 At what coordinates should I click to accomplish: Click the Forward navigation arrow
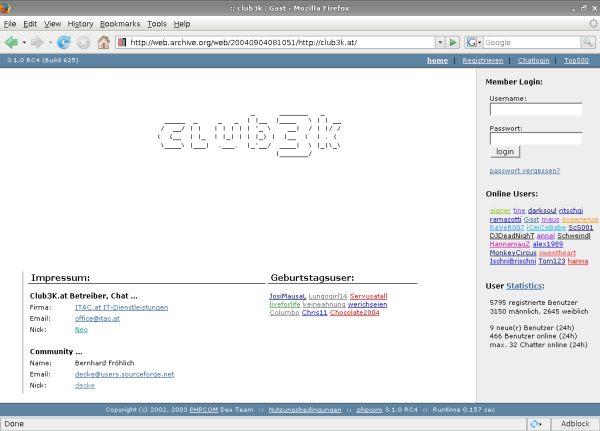(x=37, y=42)
